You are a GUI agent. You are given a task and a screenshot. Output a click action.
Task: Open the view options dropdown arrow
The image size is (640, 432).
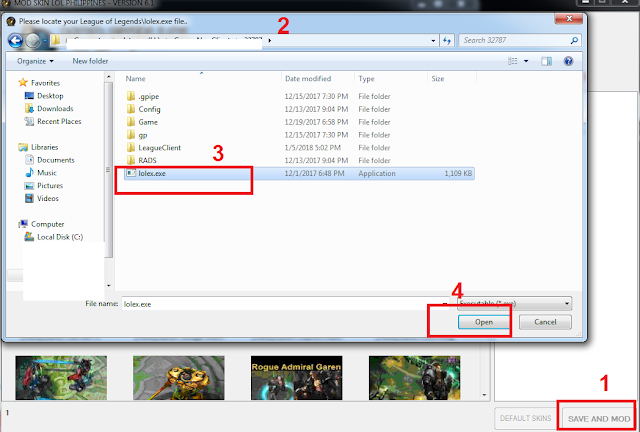(526, 61)
